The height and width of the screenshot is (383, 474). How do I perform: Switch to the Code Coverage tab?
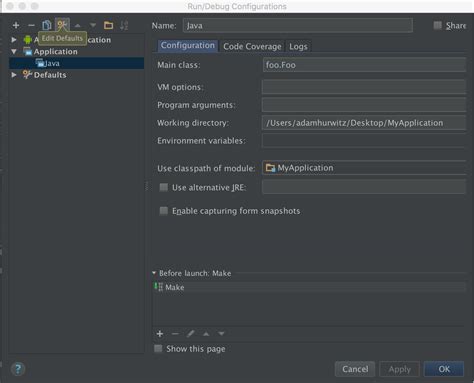pyautogui.click(x=252, y=46)
